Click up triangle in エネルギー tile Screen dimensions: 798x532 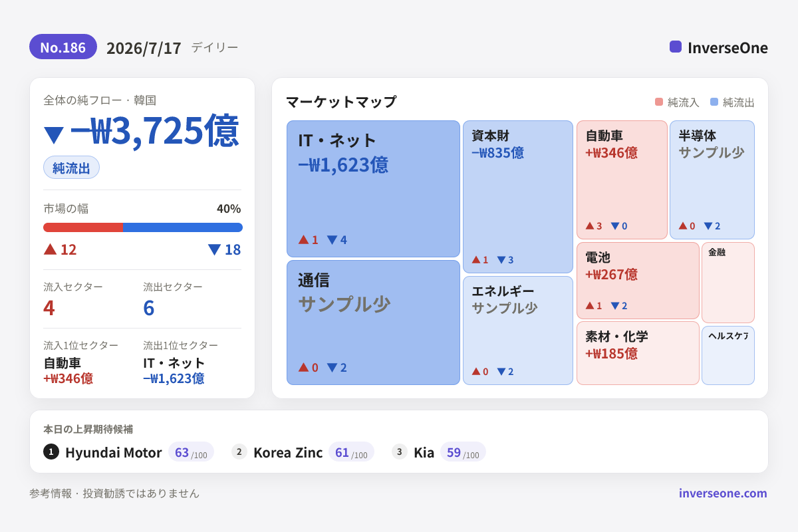(x=476, y=371)
